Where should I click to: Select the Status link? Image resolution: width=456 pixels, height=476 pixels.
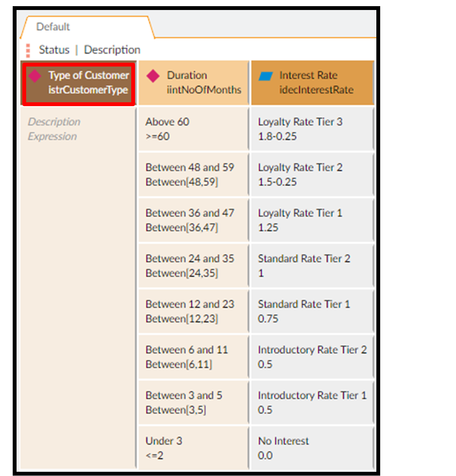54,50
